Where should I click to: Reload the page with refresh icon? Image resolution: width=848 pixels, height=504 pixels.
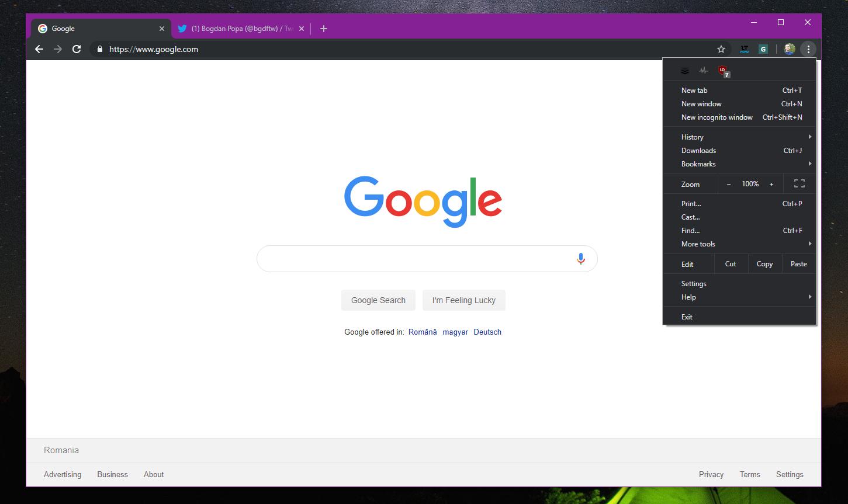click(x=77, y=50)
